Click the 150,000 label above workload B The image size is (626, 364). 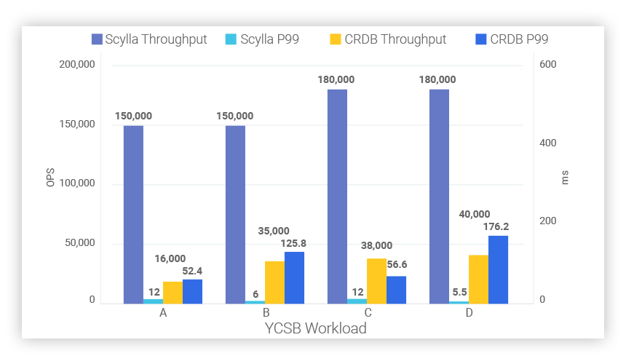(234, 116)
